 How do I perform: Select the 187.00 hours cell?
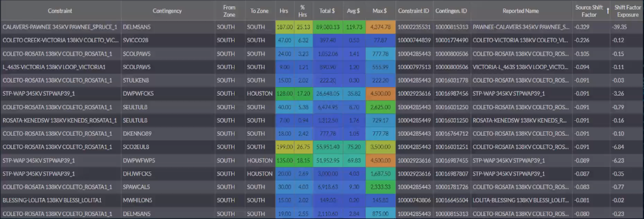(x=285, y=27)
